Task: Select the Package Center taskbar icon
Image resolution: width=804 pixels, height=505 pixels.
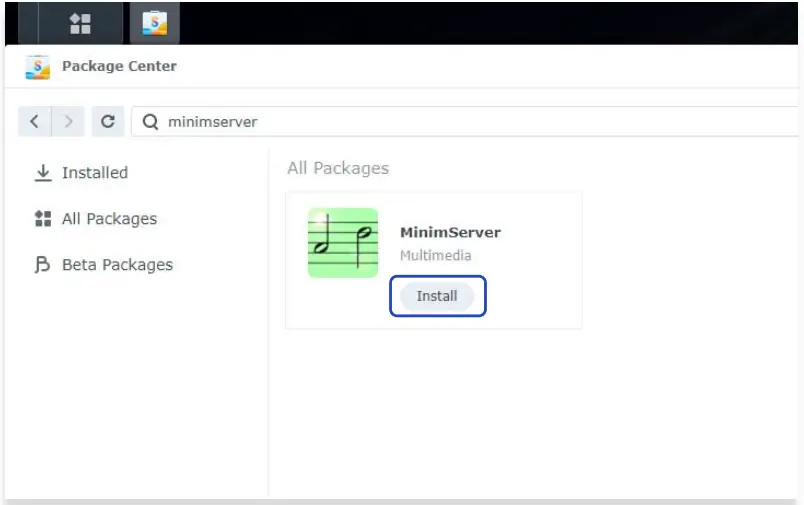Action: [x=154, y=23]
